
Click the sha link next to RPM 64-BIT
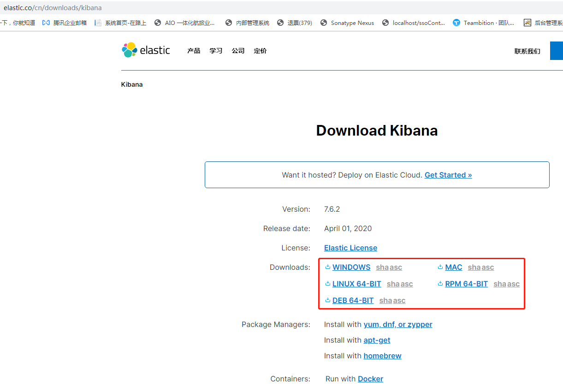(x=500, y=284)
